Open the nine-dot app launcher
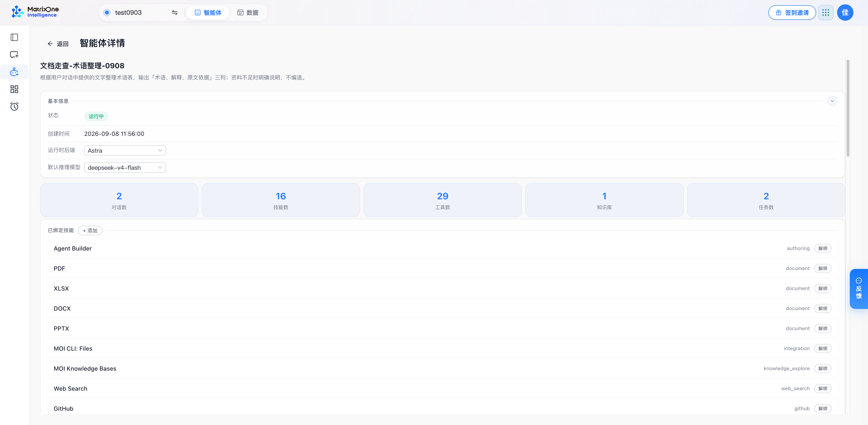The height and width of the screenshot is (425, 868). coord(825,13)
